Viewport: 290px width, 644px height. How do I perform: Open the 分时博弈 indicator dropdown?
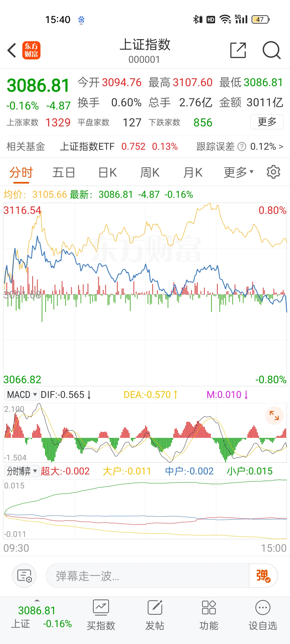click(x=22, y=471)
